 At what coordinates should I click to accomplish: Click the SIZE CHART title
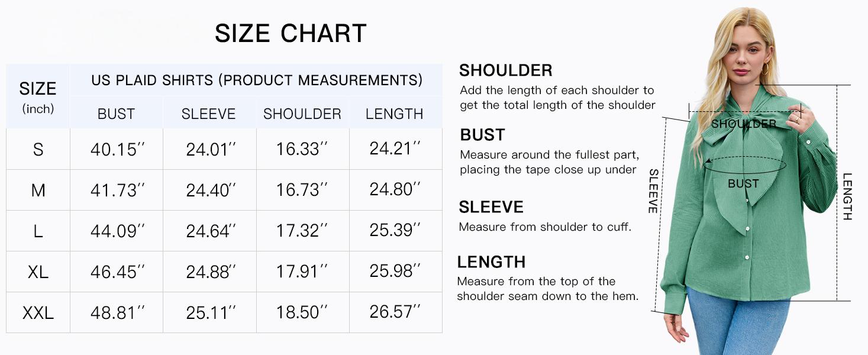[291, 34]
